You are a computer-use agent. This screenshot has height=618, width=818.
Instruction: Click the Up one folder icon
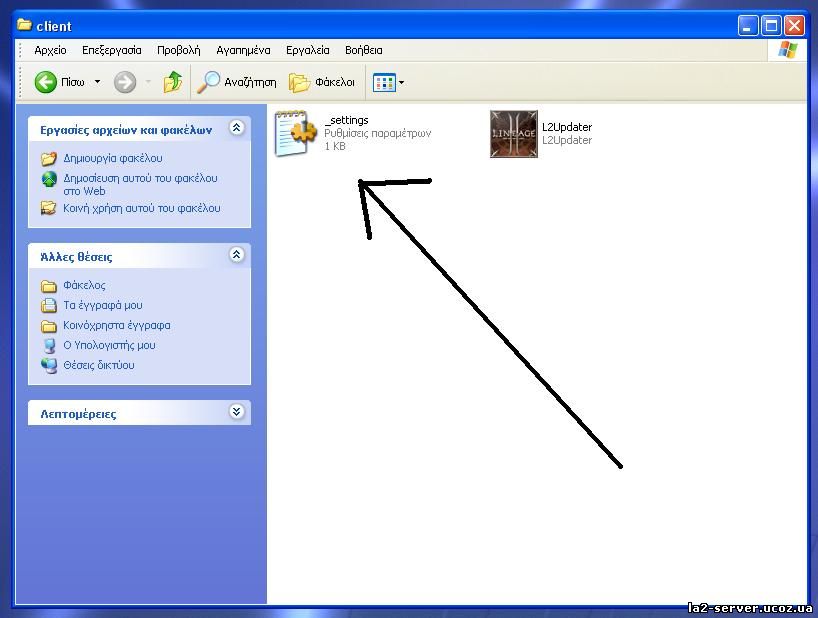[x=173, y=82]
